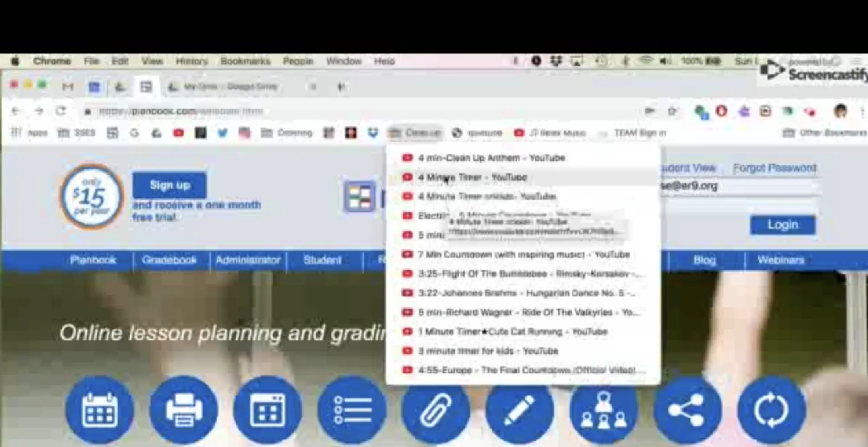Viewport: 868px width, 447px height.
Task: Select 3:22-Johannes Brahms Hungarian Dance bookmark
Action: 523,293
